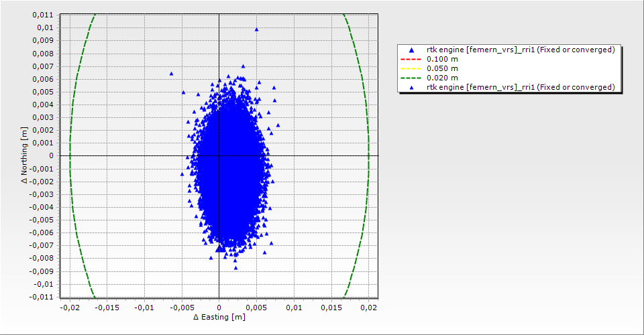Viewport: 644px width, 335px height.
Task: Click the yellow dashed 0.050 m legend line
Action: (411, 68)
